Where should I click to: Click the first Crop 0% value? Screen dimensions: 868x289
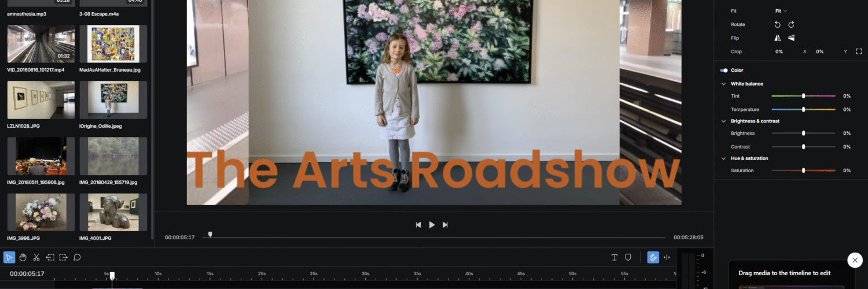[x=779, y=51]
